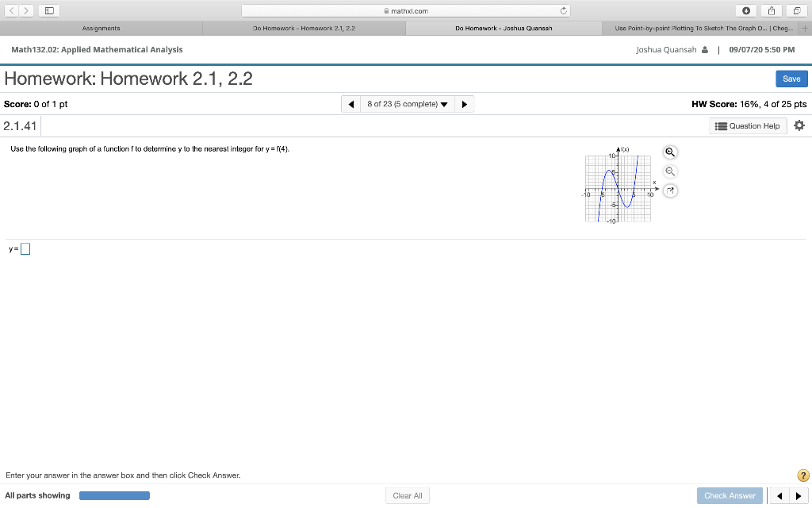812x508 pixels.
Task: Open the question selector dropdown showing 8 of 23
Action: click(x=407, y=103)
